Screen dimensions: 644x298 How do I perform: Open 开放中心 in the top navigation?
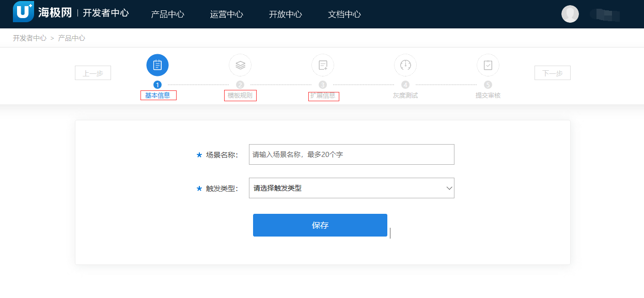(x=286, y=14)
